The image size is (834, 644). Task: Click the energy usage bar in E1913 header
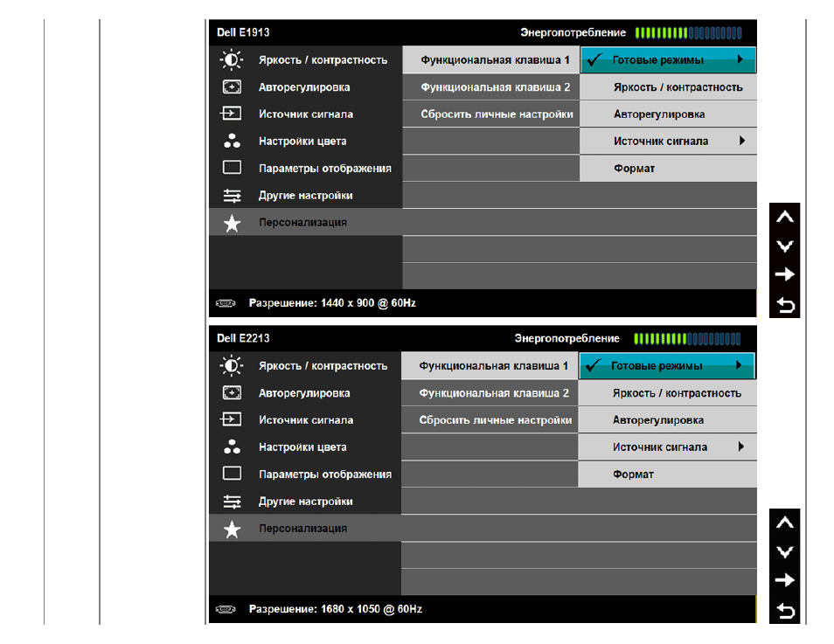[x=688, y=33]
